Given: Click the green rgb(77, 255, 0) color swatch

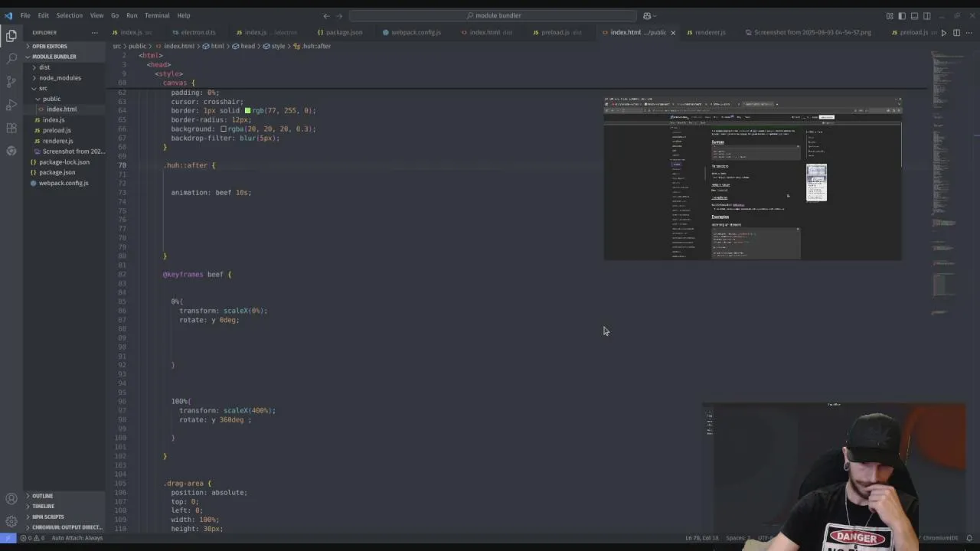Looking at the screenshot, I should [x=247, y=111].
